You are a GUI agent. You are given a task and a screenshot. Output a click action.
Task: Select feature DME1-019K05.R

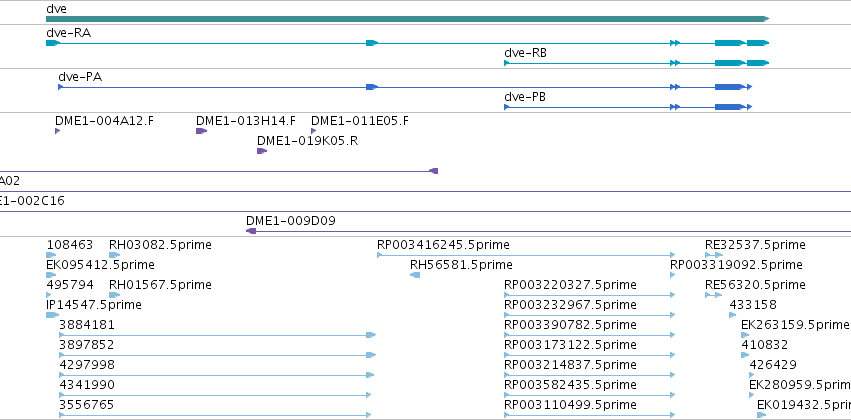307,141
